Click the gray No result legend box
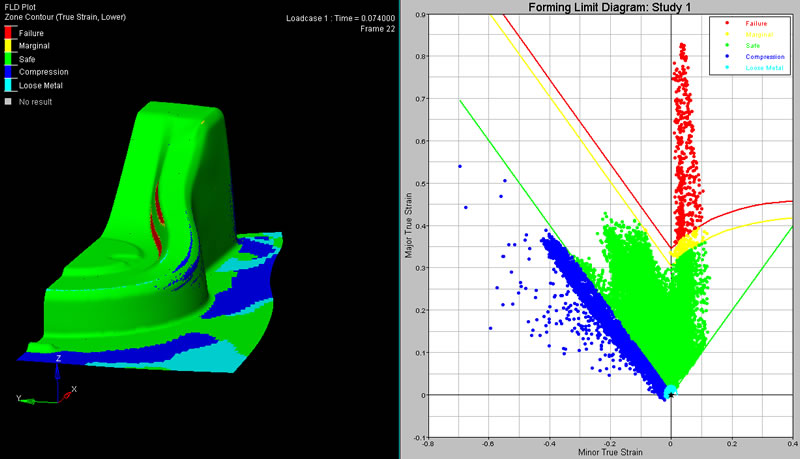The image size is (800, 459). click(9, 102)
